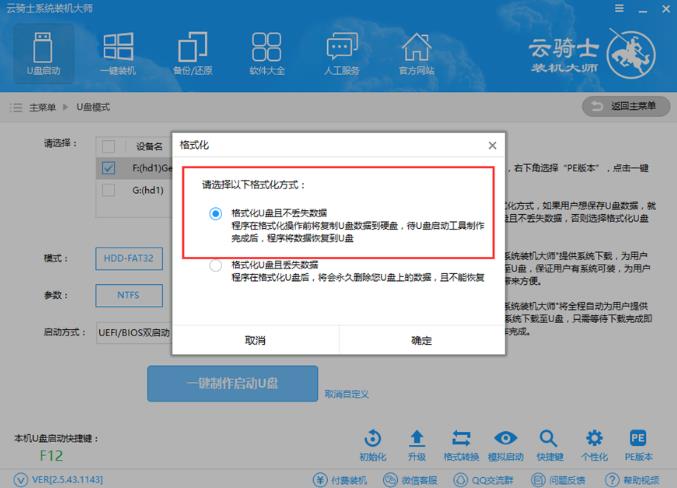Click the 主菜单 breadcrumb

click(42, 107)
